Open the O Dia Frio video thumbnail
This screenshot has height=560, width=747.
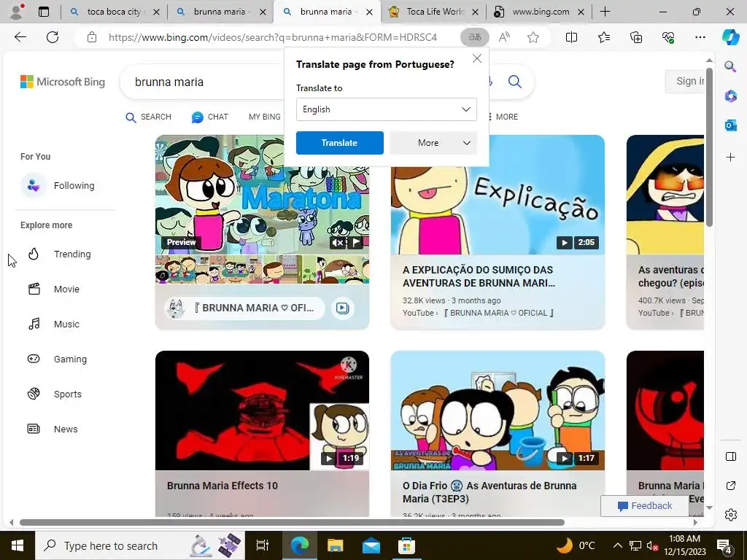tap(498, 411)
